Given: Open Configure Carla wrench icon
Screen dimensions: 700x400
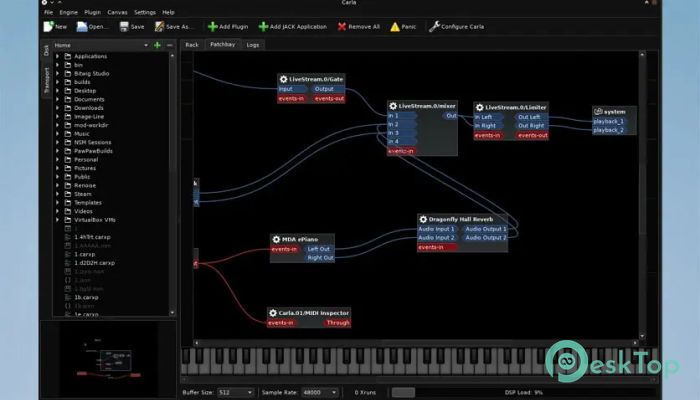Looking at the screenshot, I should pos(434,26).
